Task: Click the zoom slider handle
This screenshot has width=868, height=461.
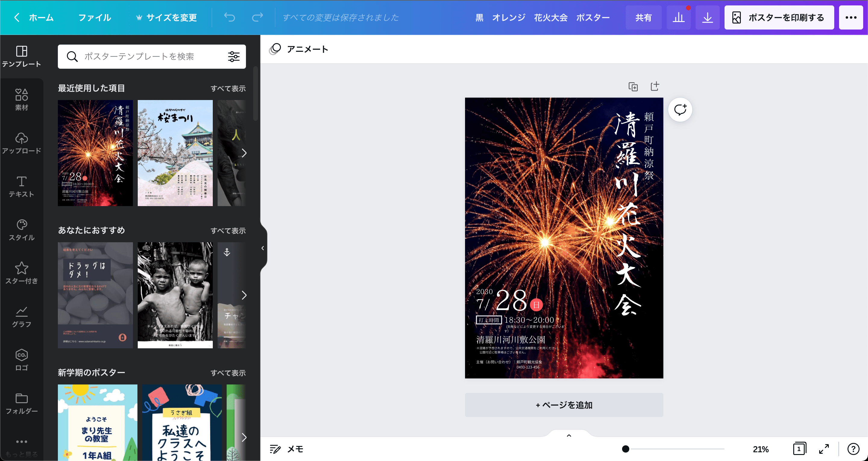Action: click(x=625, y=449)
